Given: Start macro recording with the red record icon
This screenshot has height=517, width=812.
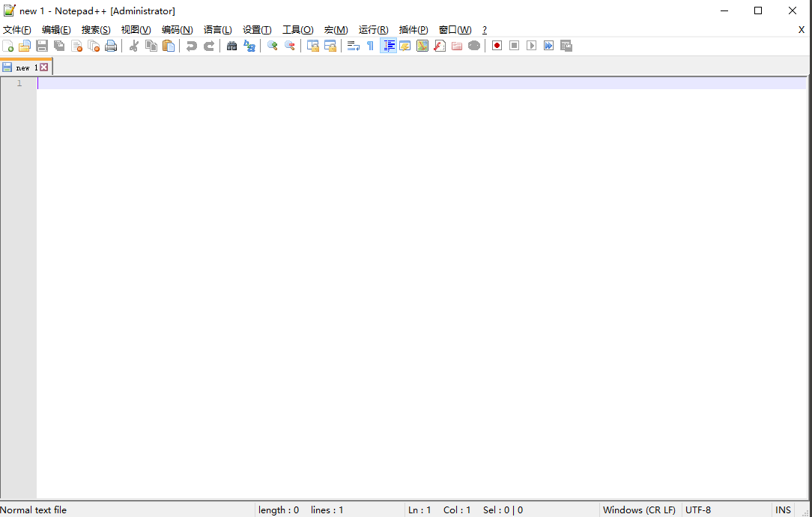Looking at the screenshot, I should point(497,46).
